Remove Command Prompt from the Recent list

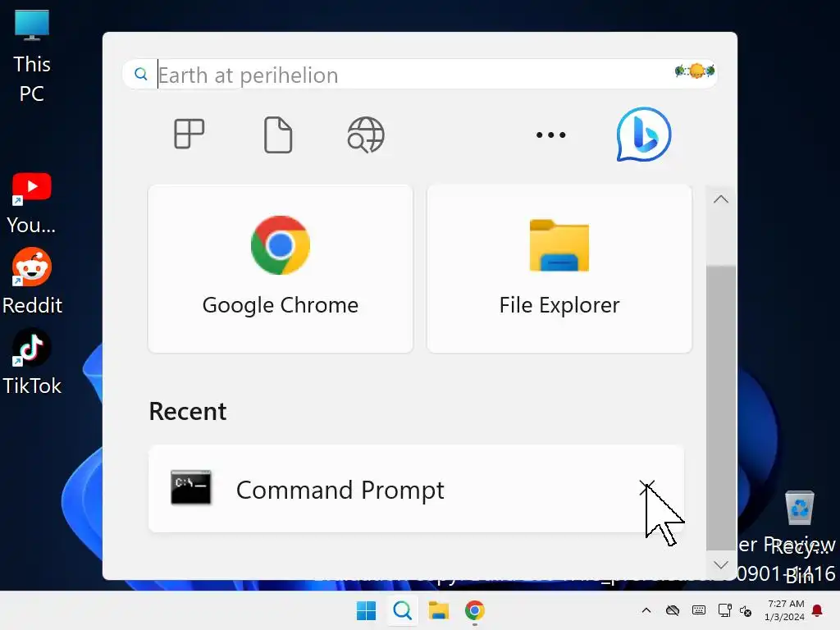coord(646,488)
